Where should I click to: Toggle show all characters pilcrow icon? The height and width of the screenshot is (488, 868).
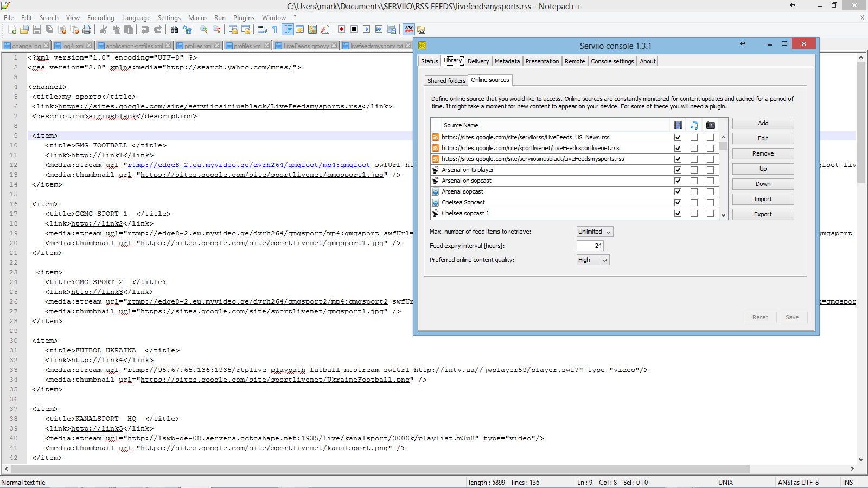tap(275, 29)
